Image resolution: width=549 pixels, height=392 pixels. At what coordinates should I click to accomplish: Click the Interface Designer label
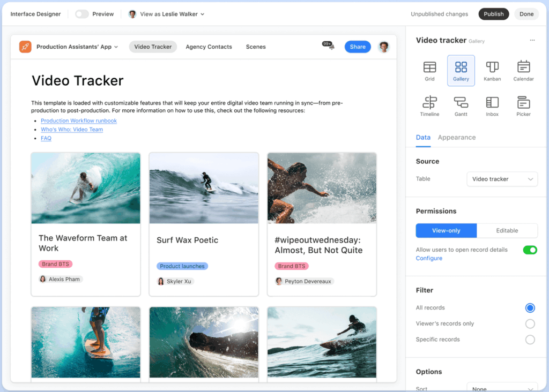35,14
